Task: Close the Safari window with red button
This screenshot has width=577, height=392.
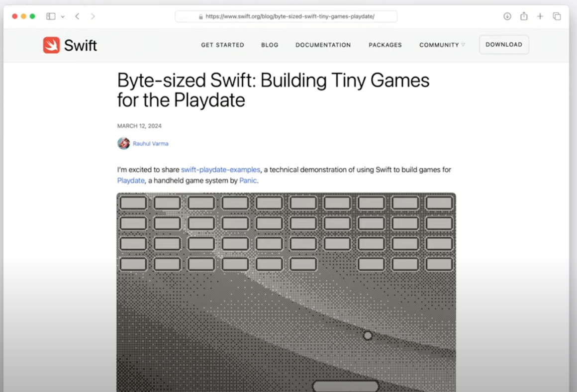Action: click(15, 16)
